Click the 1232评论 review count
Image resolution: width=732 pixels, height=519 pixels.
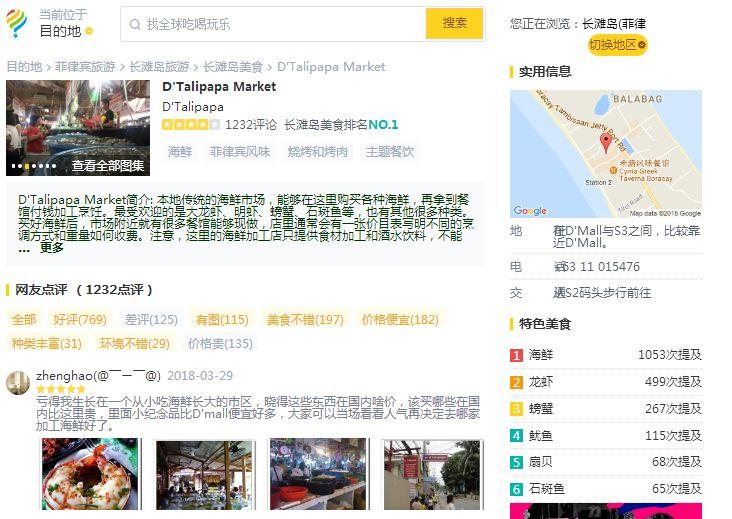tap(251, 125)
